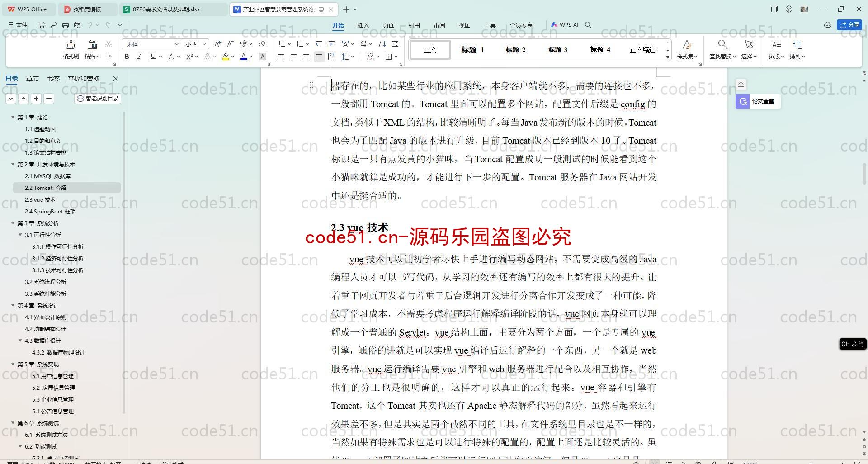868x464 pixels.
Task: Increase font size with the A+ icon
Action: [218, 44]
